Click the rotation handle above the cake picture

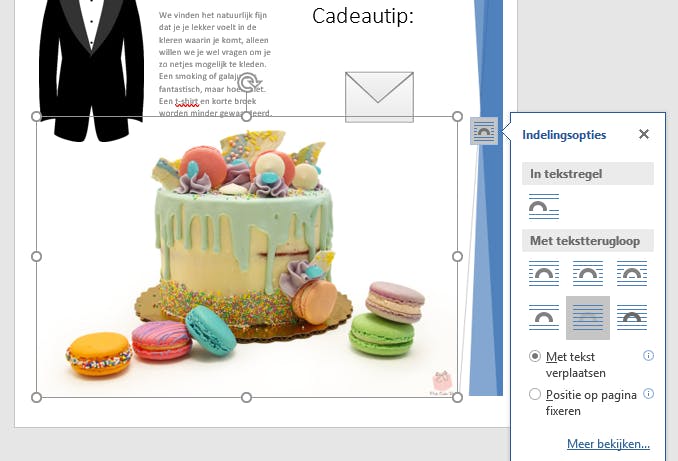(x=248, y=82)
